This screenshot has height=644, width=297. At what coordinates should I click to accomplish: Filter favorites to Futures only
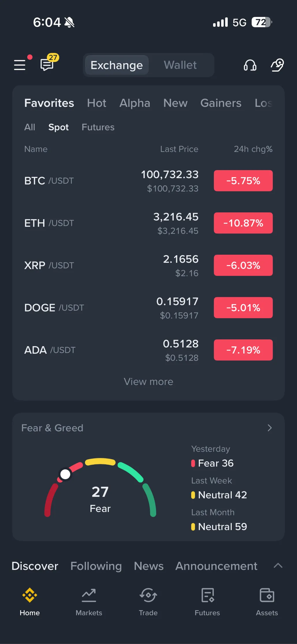point(98,127)
